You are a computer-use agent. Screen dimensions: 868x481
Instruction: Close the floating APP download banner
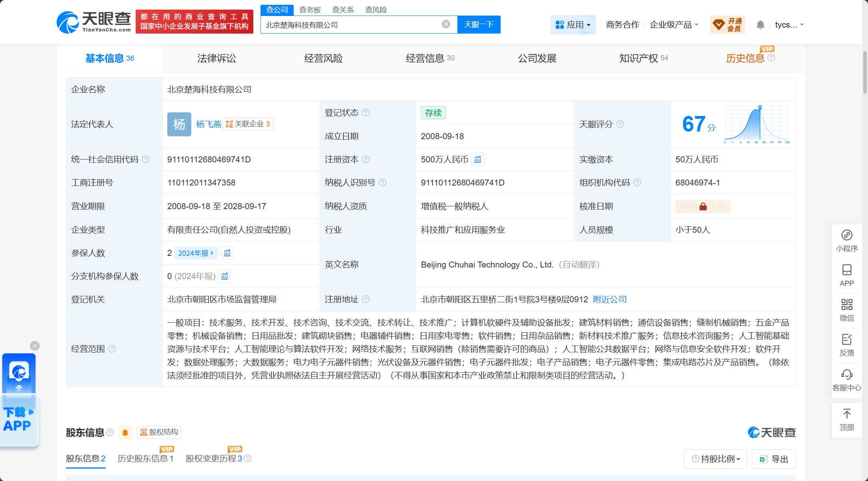35,346
